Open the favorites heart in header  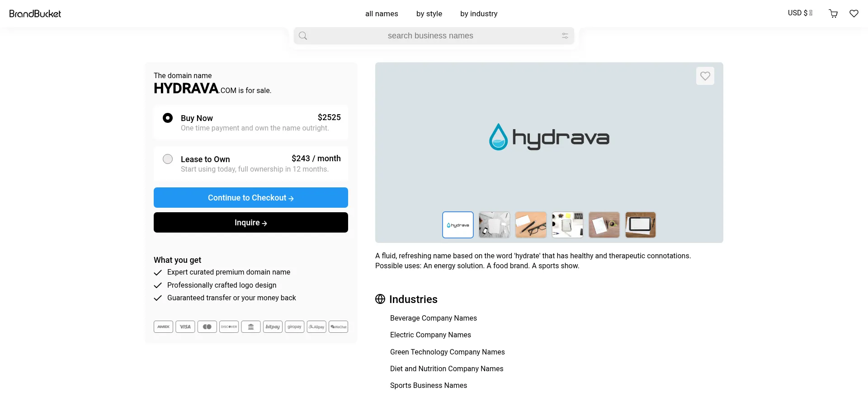click(x=854, y=14)
